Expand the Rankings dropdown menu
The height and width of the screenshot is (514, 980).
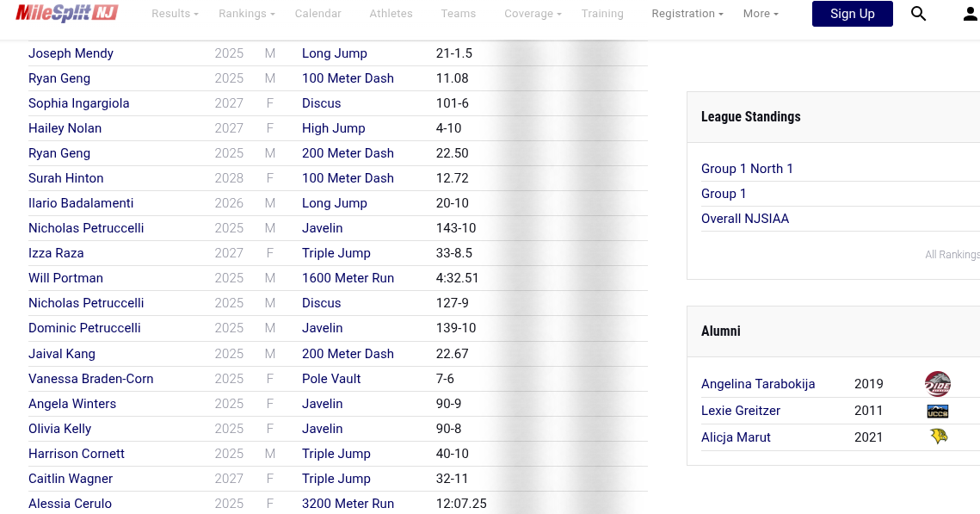246,14
